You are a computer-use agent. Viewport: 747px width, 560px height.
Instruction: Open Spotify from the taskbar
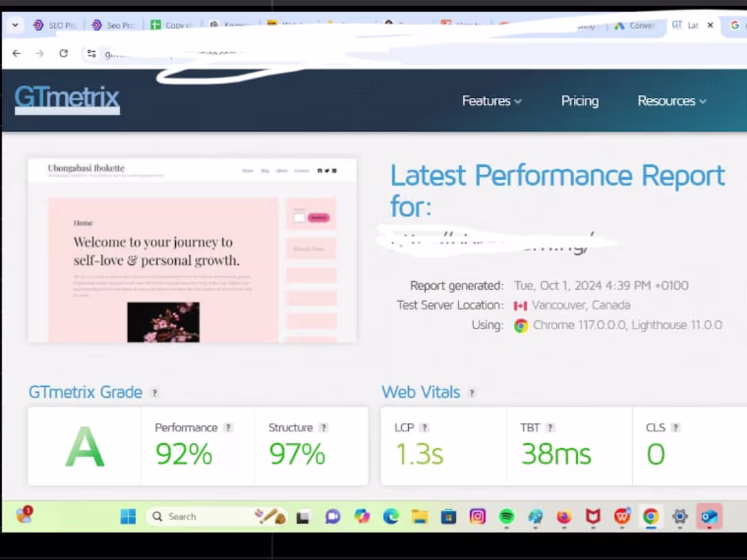click(507, 517)
